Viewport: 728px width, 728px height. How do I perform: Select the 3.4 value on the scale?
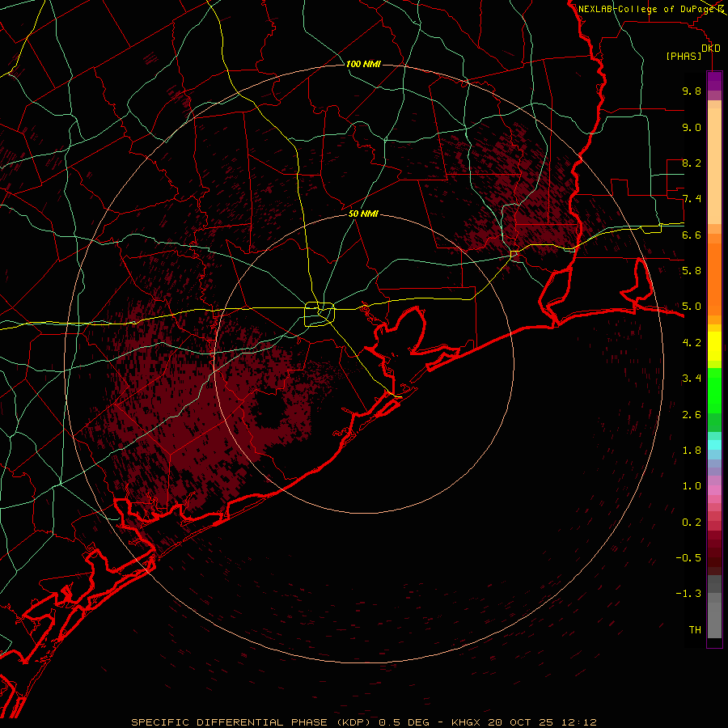pyautogui.click(x=692, y=379)
